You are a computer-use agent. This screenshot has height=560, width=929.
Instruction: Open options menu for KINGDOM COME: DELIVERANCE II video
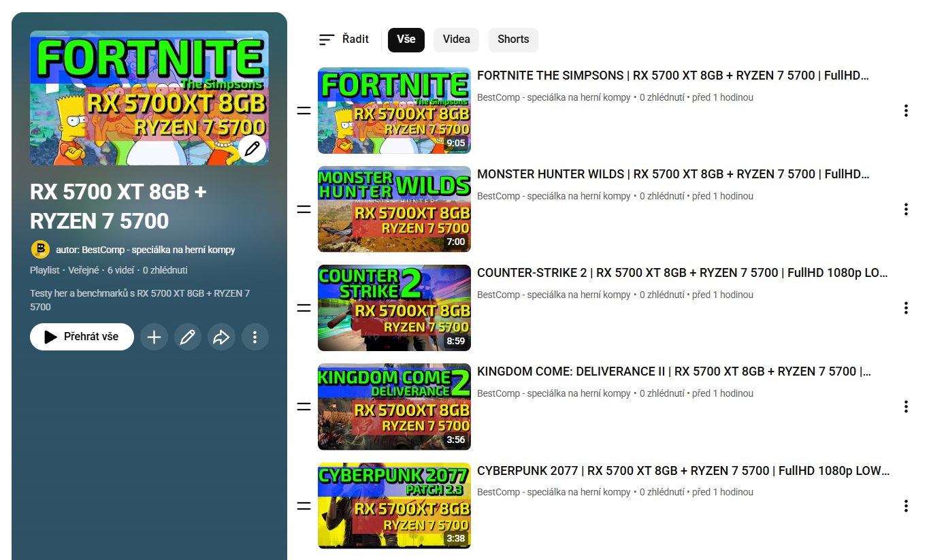pyautogui.click(x=906, y=406)
